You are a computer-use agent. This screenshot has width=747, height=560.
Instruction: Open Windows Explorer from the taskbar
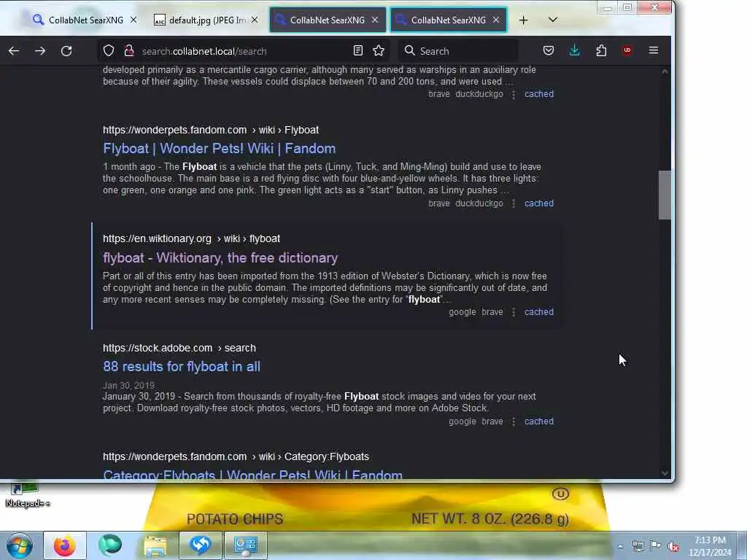pyautogui.click(x=155, y=545)
